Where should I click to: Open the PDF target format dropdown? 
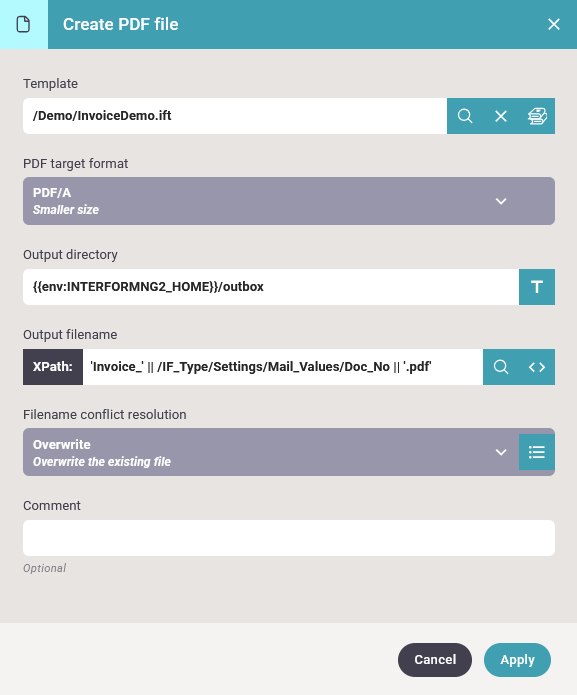pos(289,201)
